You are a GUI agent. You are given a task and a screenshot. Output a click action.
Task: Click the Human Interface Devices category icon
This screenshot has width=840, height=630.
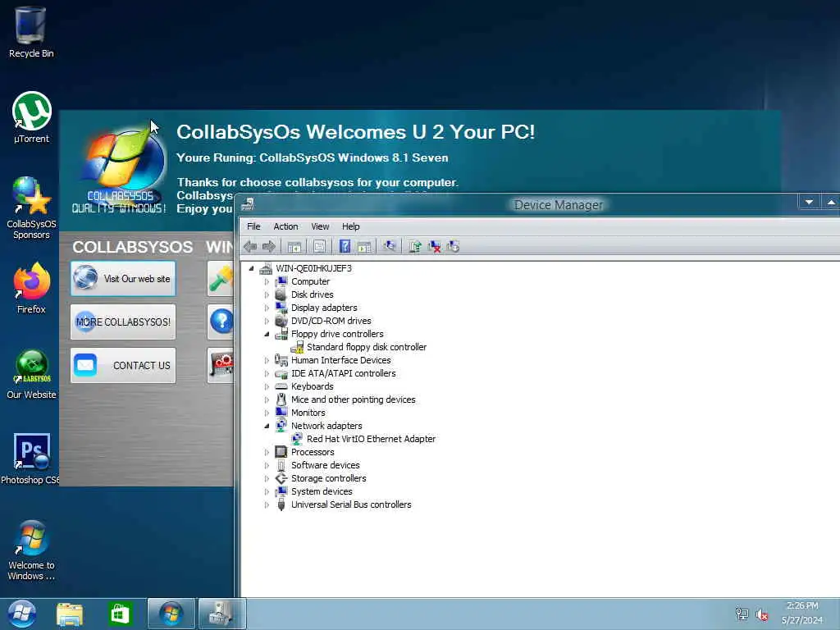pos(281,360)
